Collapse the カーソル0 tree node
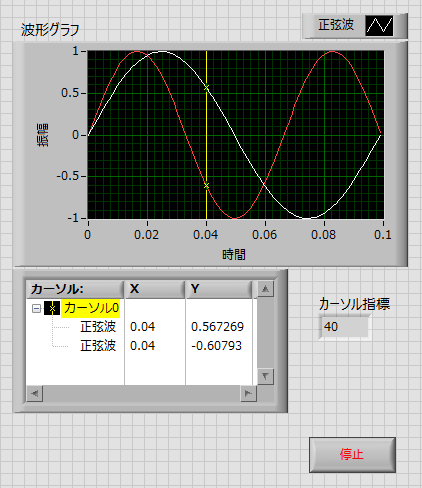 tap(36, 308)
